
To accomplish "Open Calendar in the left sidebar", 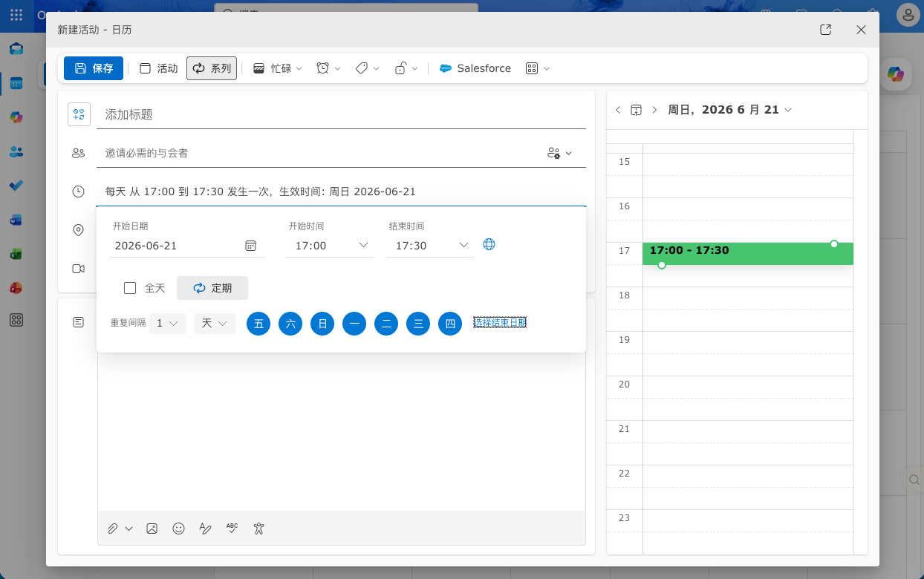I will [16, 83].
